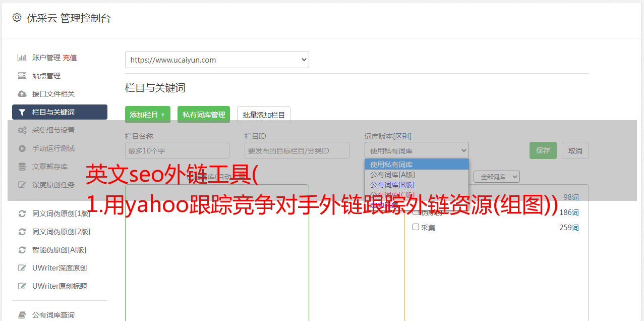Click the cloud upload icon for 接口文件相关
Viewport: 644px width, 321px height.
(22, 94)
